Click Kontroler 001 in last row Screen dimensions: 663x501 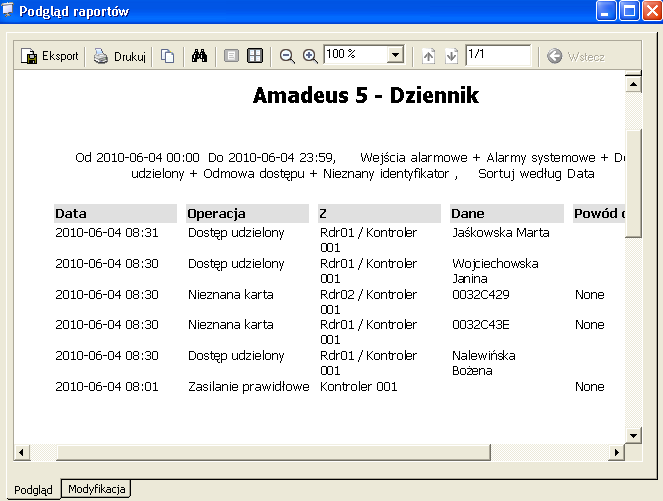[359, 386]
